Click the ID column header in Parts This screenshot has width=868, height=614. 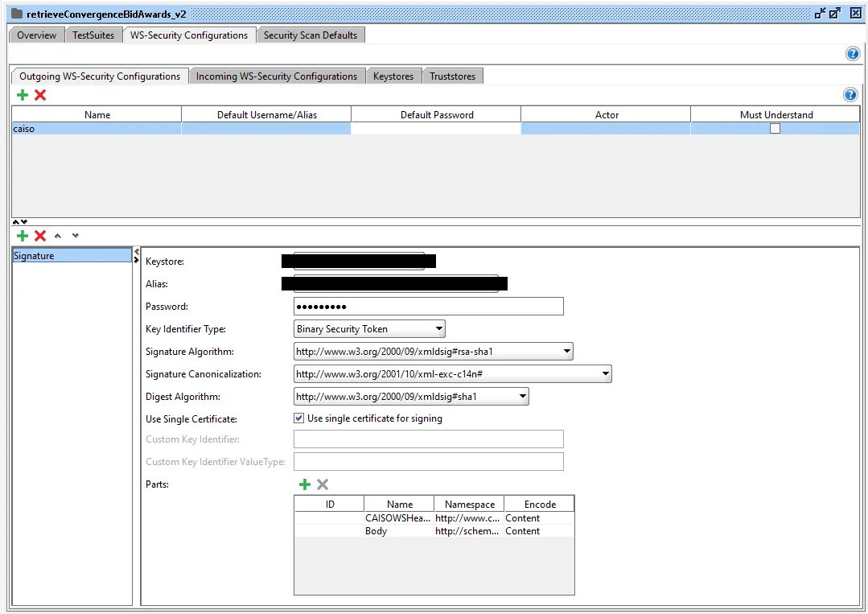[329, 504]
